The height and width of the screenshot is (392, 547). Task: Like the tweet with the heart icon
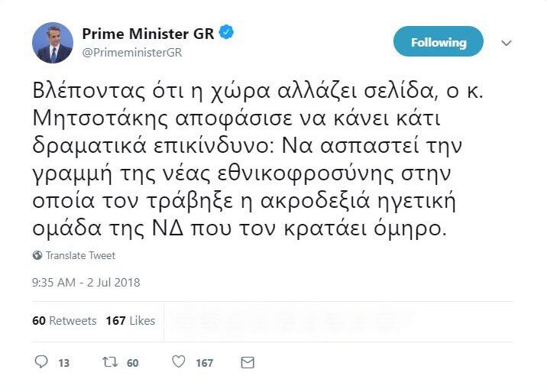click(177, 362)
